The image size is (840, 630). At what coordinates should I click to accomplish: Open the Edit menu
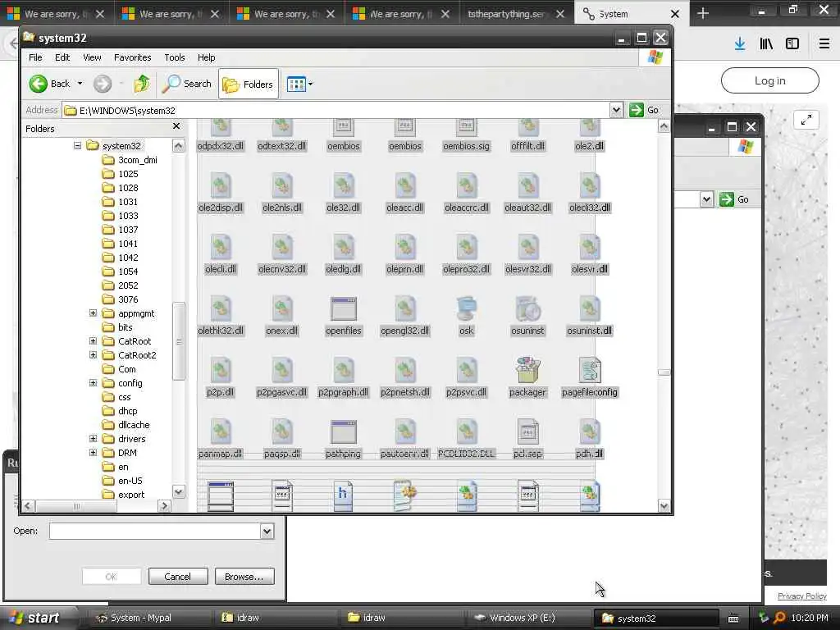click(x=62, y=57)
